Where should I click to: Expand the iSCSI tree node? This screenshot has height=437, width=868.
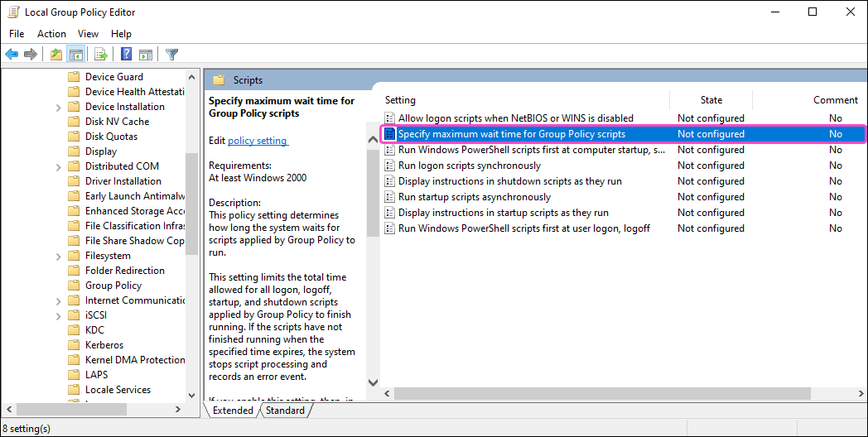pyautogui.click(x=59, y=316)
